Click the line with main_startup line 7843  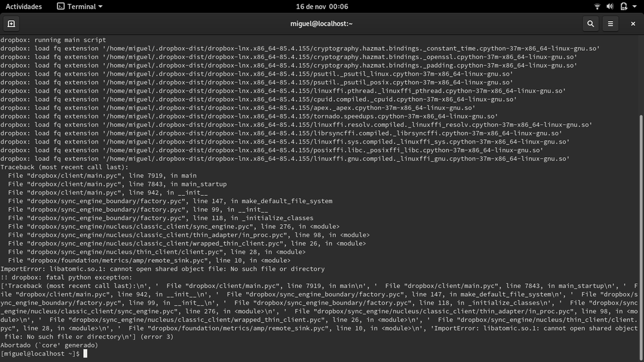117,184
